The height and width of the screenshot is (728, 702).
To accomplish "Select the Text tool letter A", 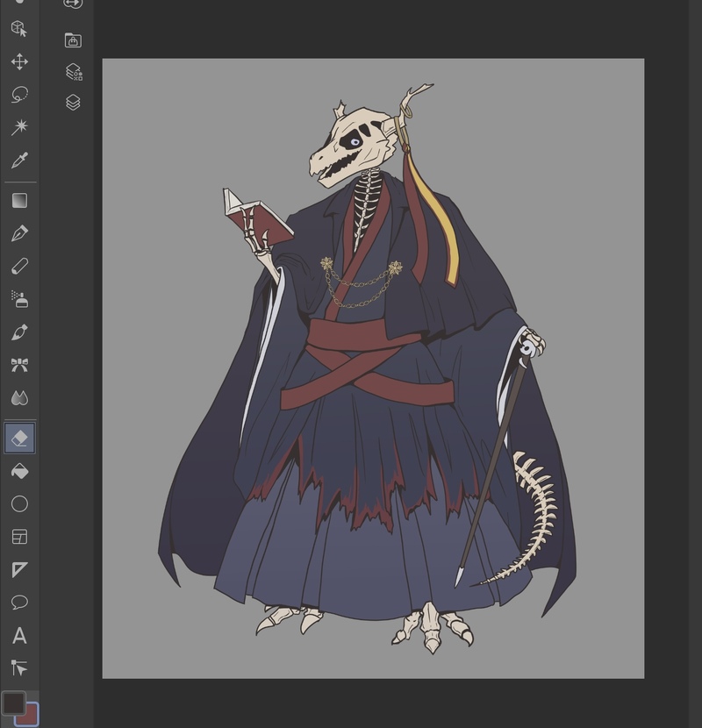I will [19, 635].
